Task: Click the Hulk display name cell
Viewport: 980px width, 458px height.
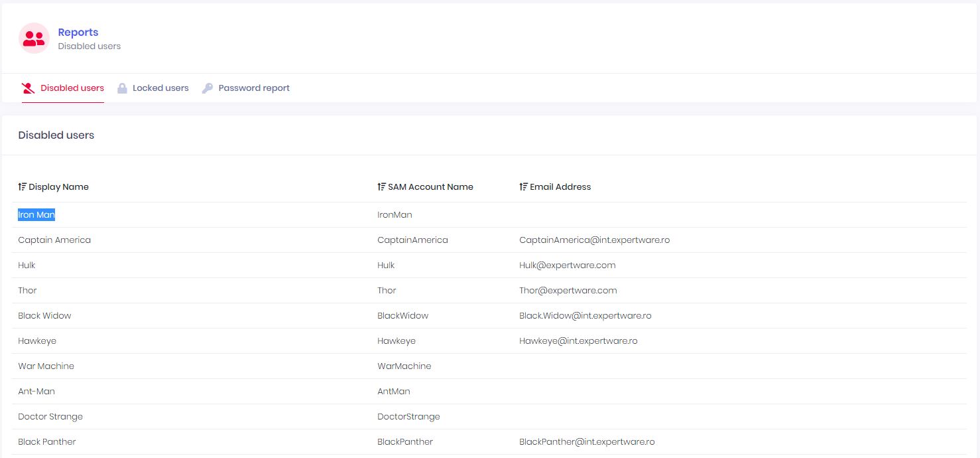Action: pos(27,266)
